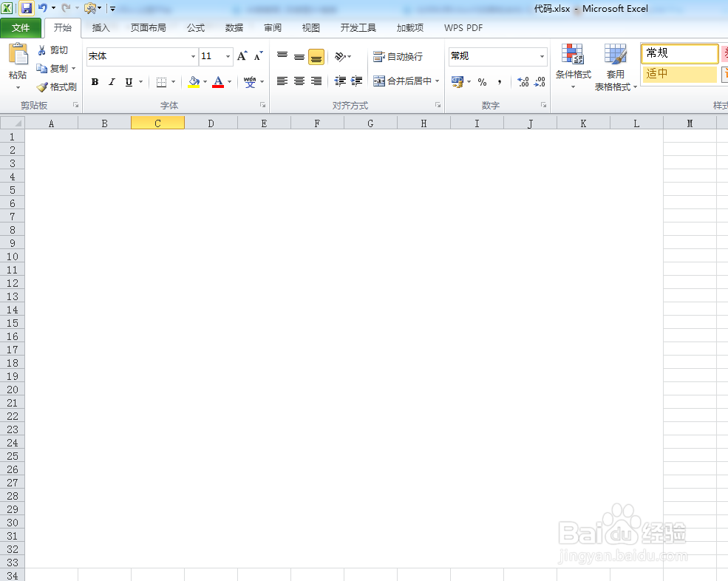Apply the cell borders icon
This screenshot has width=728, height=581.
161,82
